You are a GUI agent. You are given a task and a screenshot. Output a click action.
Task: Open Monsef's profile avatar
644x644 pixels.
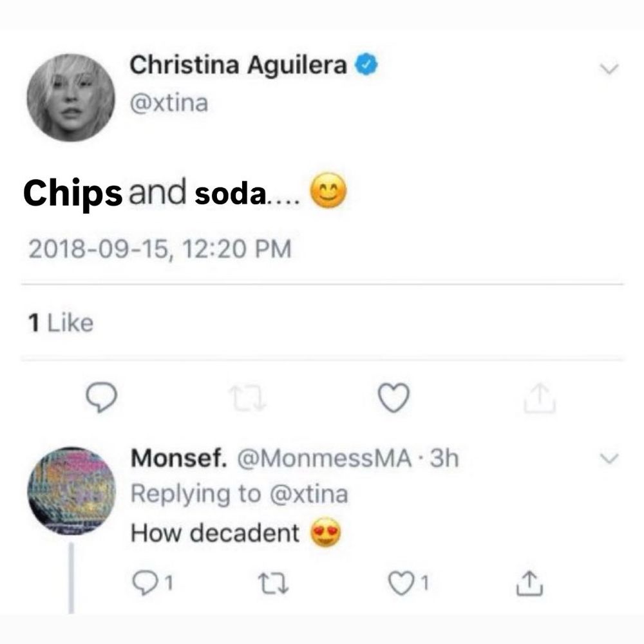71,491
